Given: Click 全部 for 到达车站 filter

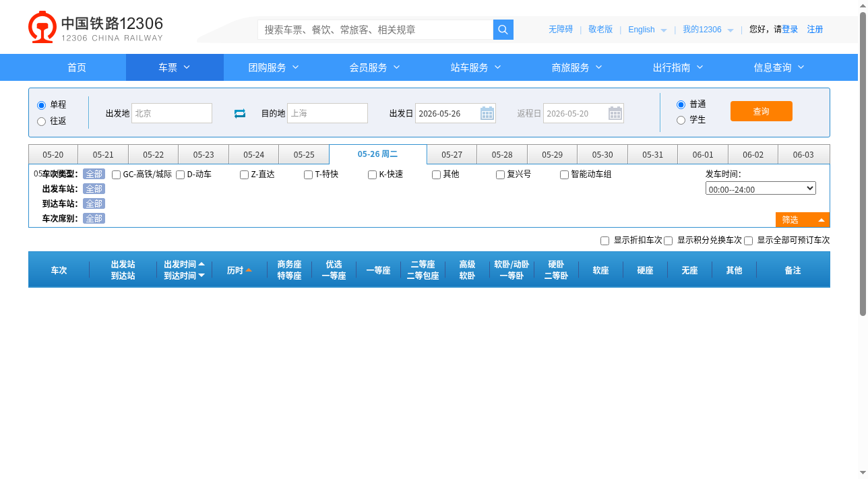Looking at the screenshot, I should pos(94,203).
